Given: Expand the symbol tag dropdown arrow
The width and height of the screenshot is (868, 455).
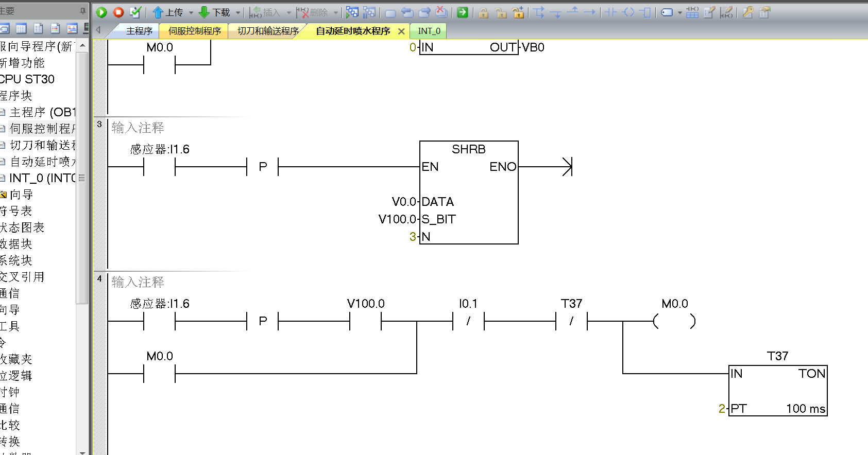Looking at the screenshot, I should (680, 13).
